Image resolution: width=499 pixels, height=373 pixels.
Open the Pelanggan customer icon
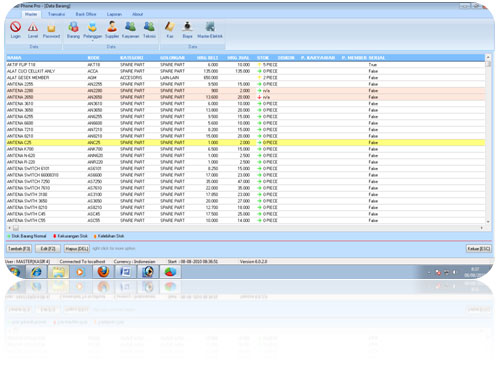[92, 30]
